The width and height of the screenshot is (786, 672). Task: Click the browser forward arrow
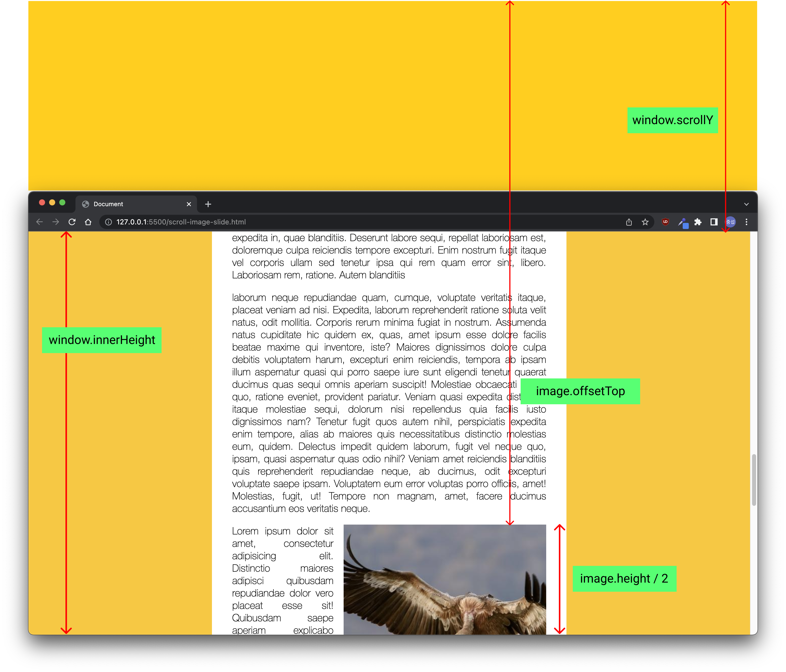56,222
